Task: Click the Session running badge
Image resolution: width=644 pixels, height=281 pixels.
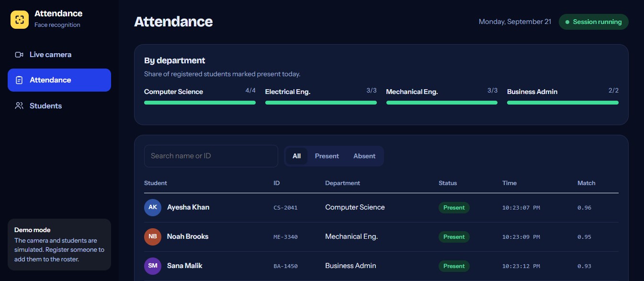Action: pos(594,22)
